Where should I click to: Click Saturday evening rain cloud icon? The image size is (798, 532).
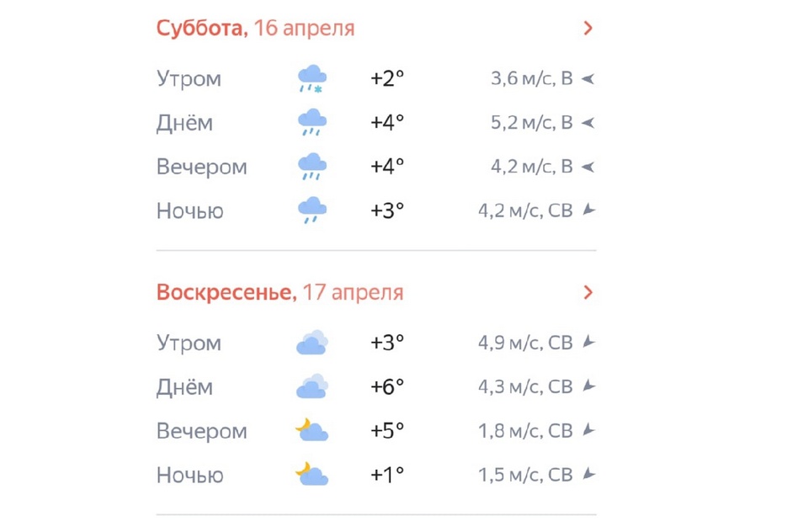click(311, 167)
